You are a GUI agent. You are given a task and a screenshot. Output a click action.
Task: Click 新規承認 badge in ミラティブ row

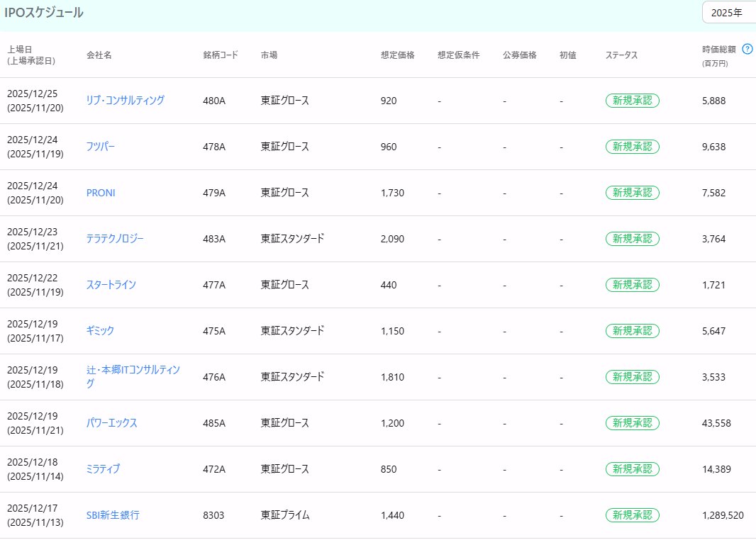[633, 469]
